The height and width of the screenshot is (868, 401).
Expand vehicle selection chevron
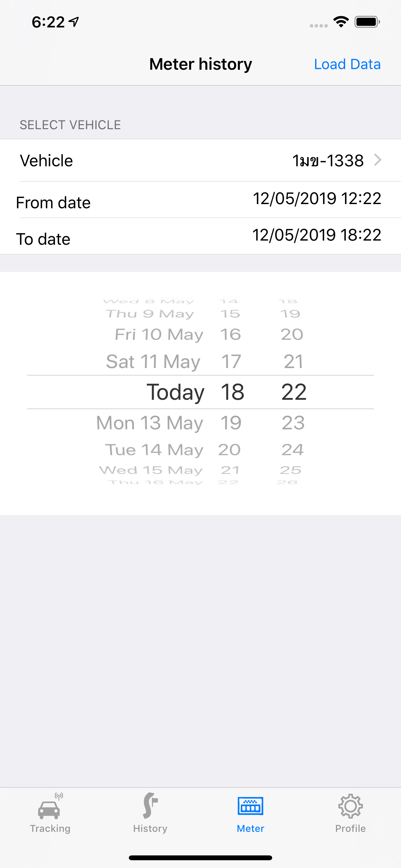point(378,160)
